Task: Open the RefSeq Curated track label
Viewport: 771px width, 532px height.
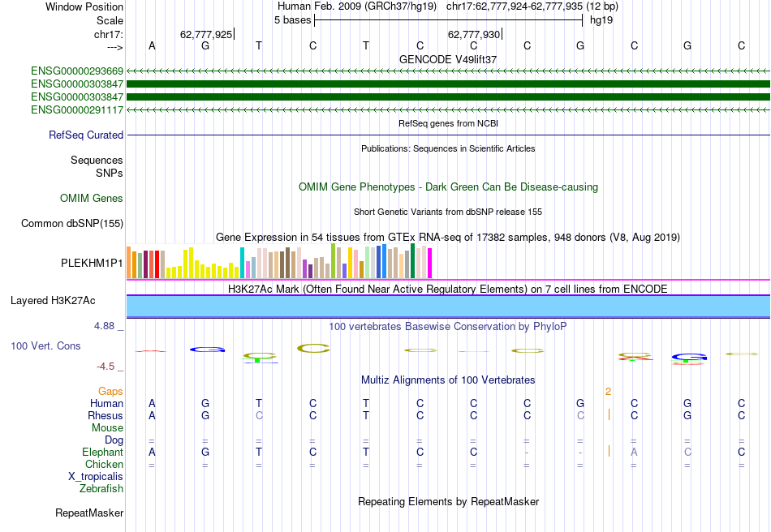Action: tap(86, 135)
